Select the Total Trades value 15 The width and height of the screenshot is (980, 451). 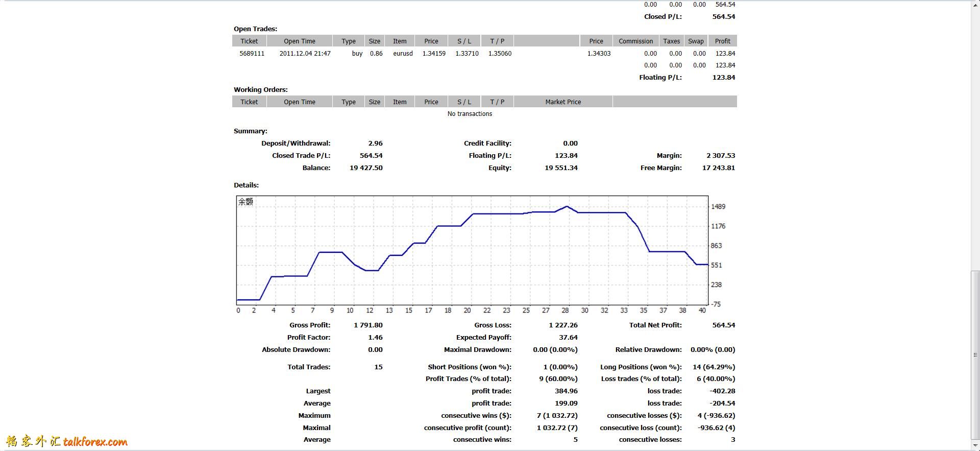click(x=378, y=367)
